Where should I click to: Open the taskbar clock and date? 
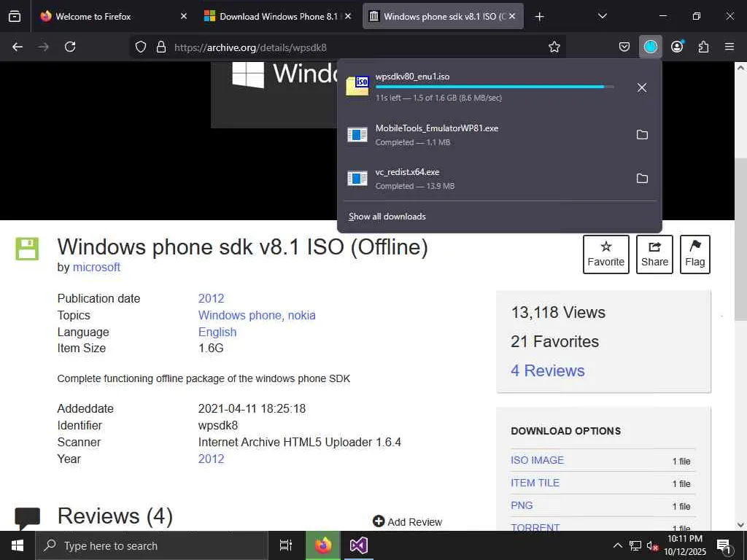tap(685, 545)
